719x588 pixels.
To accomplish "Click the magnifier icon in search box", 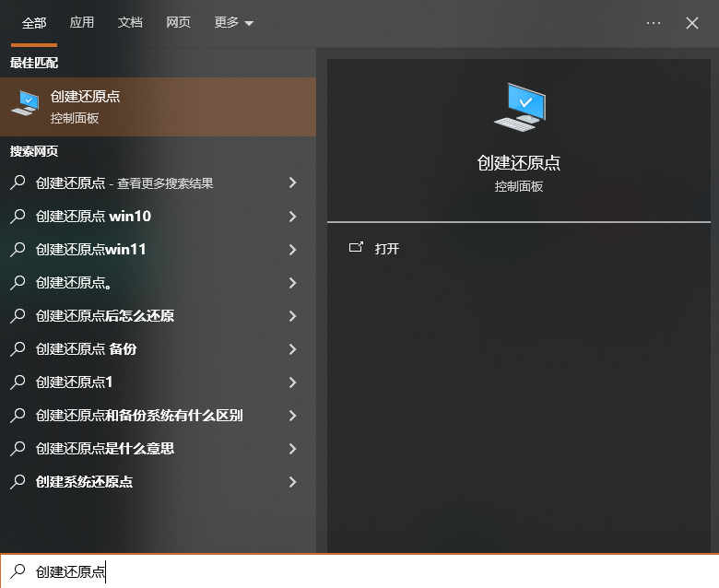I will point(18,571).
